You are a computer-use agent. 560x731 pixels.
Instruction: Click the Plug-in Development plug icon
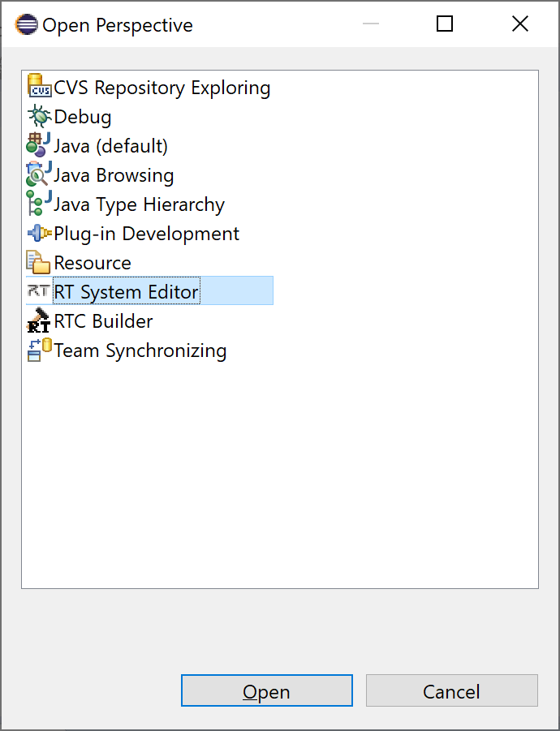[39, 234]
